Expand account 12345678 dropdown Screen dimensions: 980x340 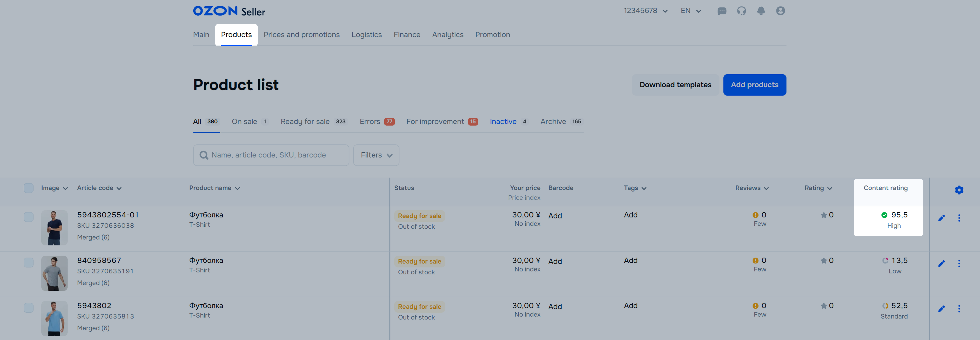pyautogui.click(x=646, y=11)
